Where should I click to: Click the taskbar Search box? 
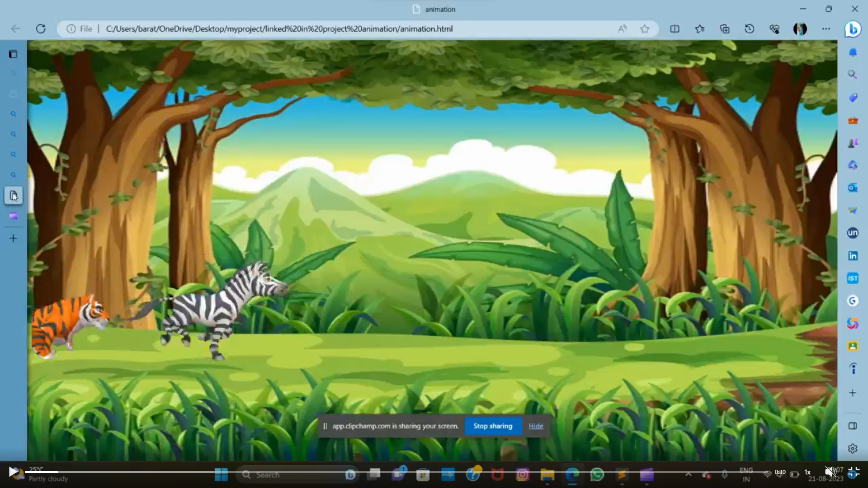pos(297,475)
